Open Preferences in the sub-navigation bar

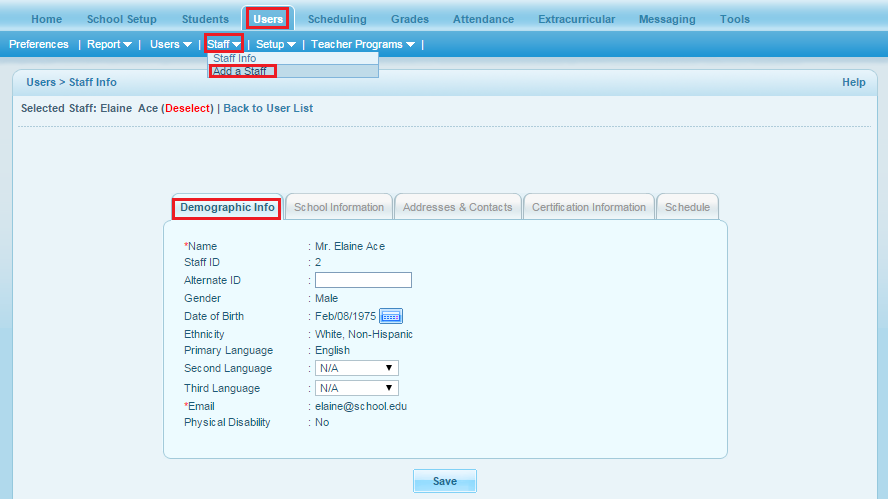pyautogui.click(x=39, y=44)
